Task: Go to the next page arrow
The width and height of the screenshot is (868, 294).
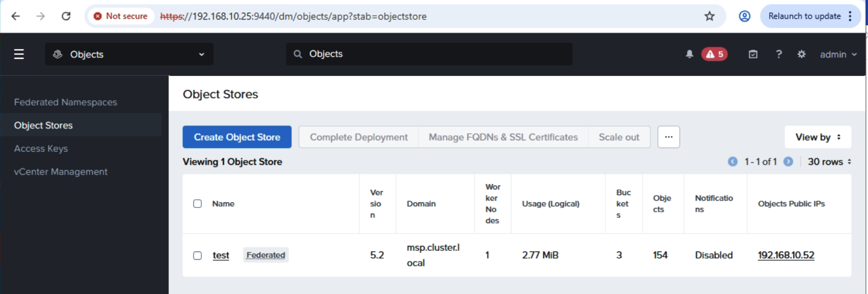Action: 788,162
